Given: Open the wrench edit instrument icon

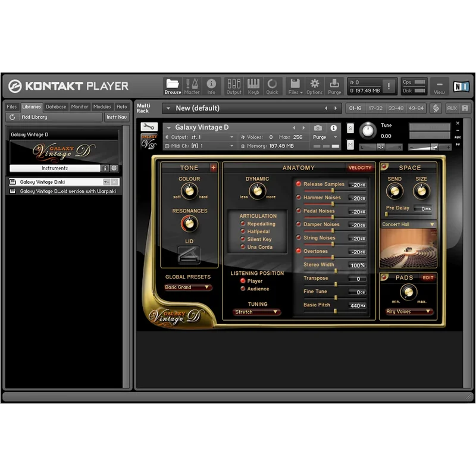Looking at the screenshot, I should (149, 127).
